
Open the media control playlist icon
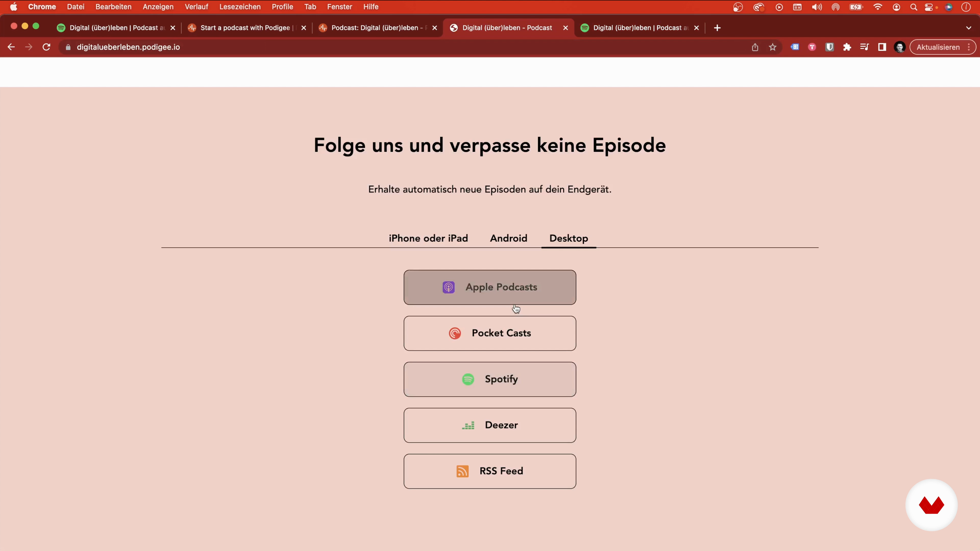pyautogui.click(x=864, y=47)
